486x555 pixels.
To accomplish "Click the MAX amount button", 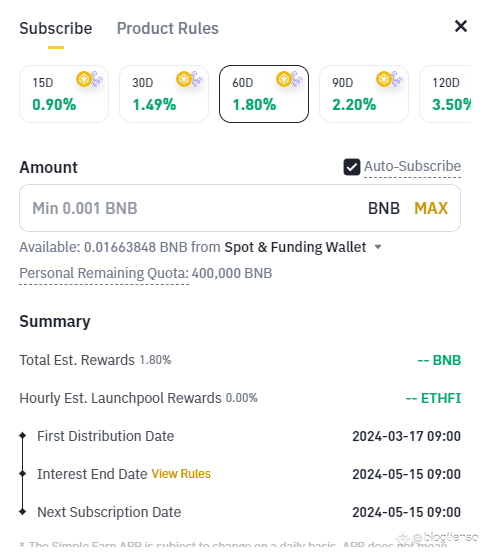I will tap(431, 208).
